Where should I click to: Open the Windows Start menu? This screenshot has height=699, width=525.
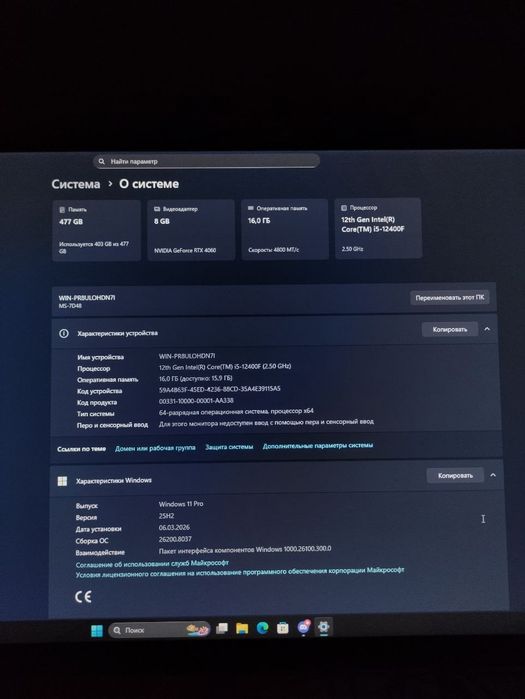(97, 631)
